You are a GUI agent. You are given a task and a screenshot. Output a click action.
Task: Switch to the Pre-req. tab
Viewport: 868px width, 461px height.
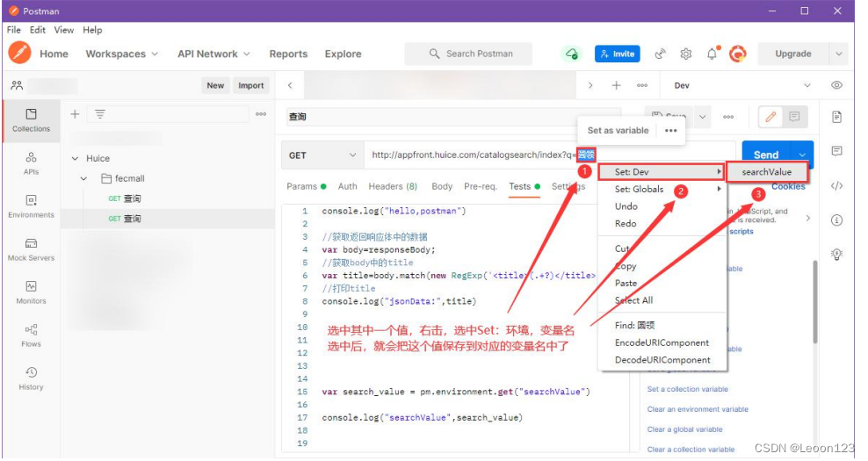(481, 186)
